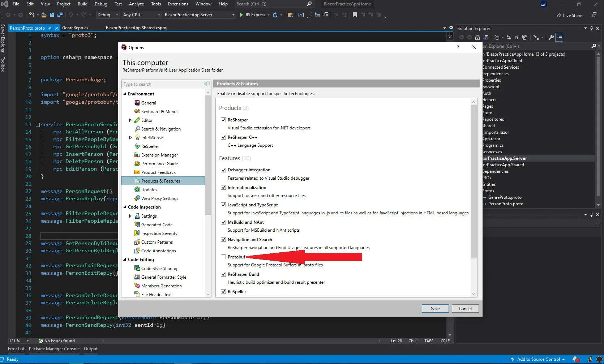Uncheck the ReSharper Build checkbox
Image resolution: width=604 pixels, height=364 pixels.
[223, 274]
